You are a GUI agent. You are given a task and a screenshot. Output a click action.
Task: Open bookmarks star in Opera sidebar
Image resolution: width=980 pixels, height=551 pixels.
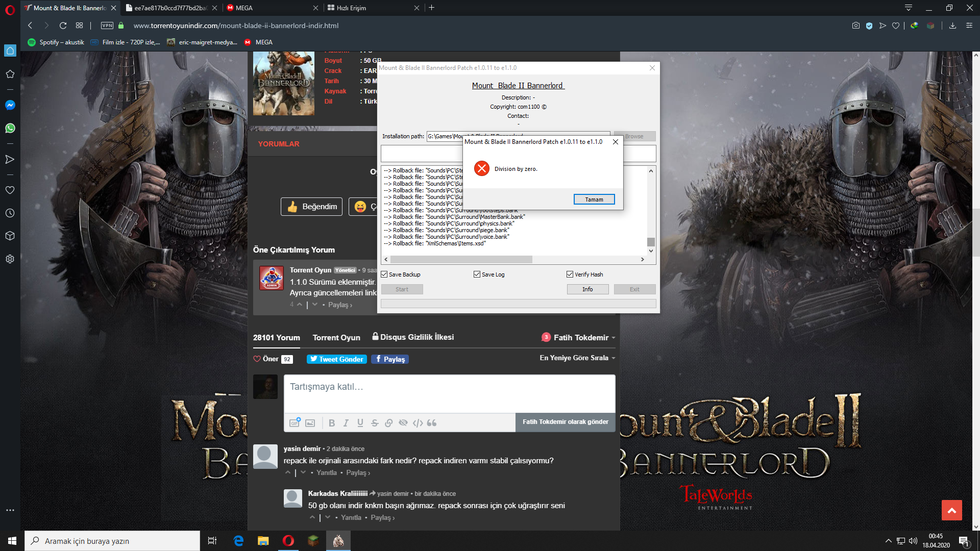pyautogui.click(x=10, y=74)
